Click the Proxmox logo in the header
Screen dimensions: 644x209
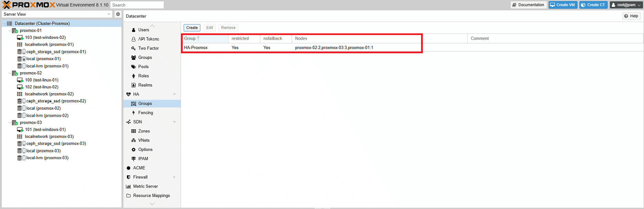[29, 5]
